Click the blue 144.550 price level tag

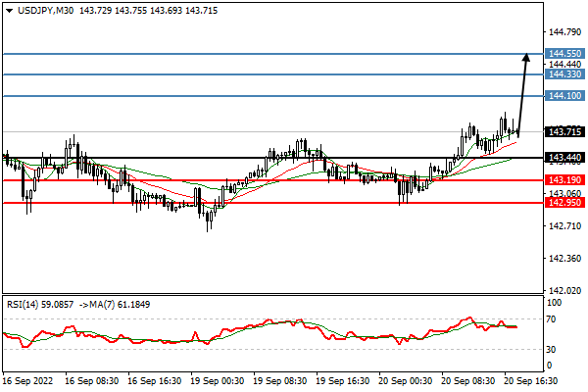[x=564, y=53]
